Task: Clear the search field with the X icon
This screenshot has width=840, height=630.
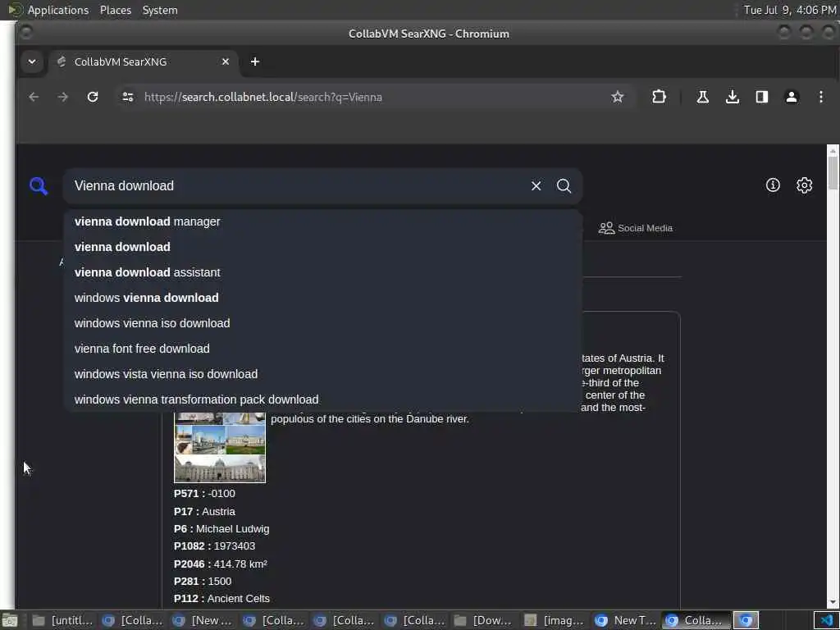Action: pyautogui.click(x=536, y=186)
